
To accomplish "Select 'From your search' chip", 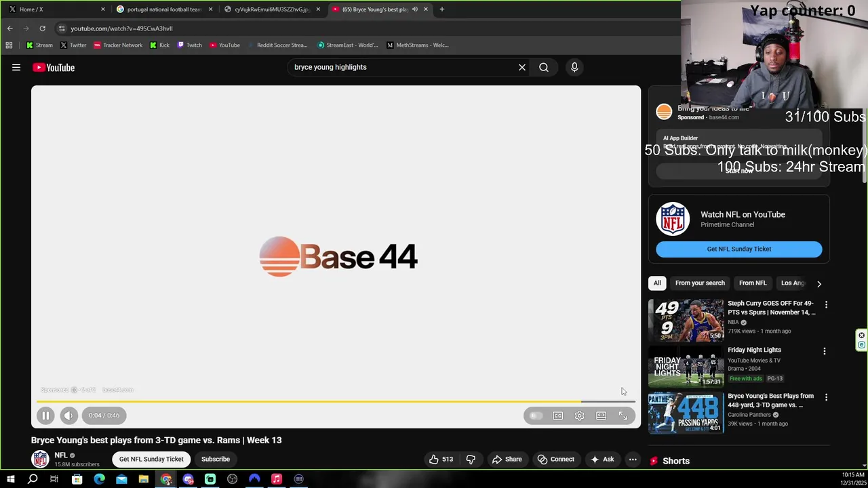I will 700,283.
